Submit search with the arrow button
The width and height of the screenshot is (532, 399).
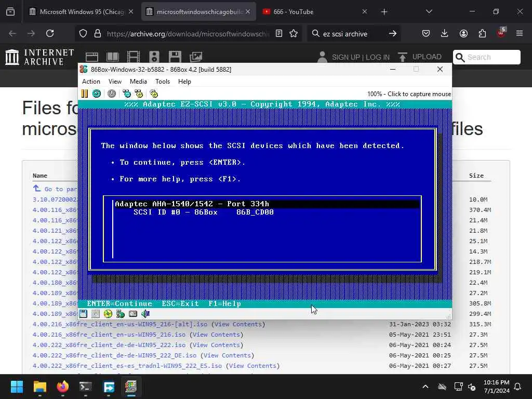tap(393, 33)
